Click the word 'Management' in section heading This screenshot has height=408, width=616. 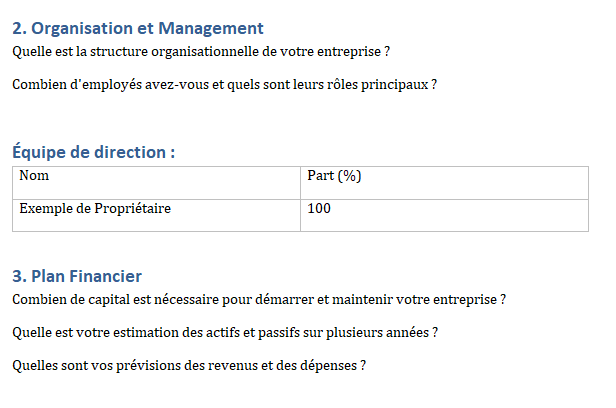[x=211, y=29]
